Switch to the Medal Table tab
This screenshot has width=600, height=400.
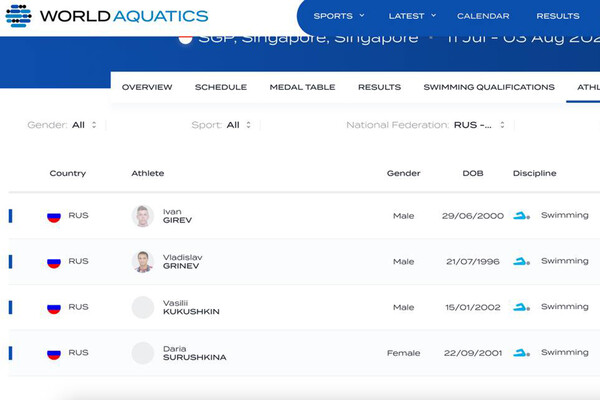point(302,87)
